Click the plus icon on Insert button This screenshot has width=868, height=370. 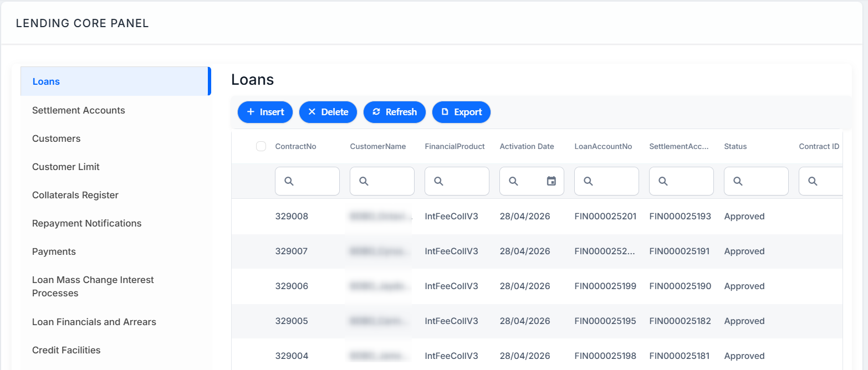[251, 112]
